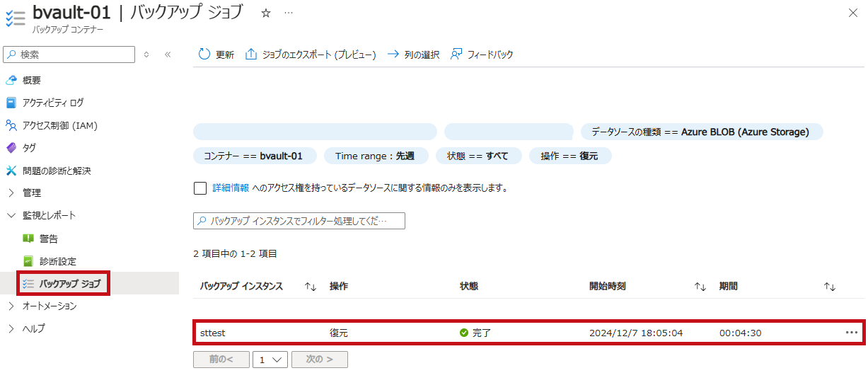This screenshot has width=868, height=373.
Task: Open the more options ellipsis beside title
Action: coord(288,13)
